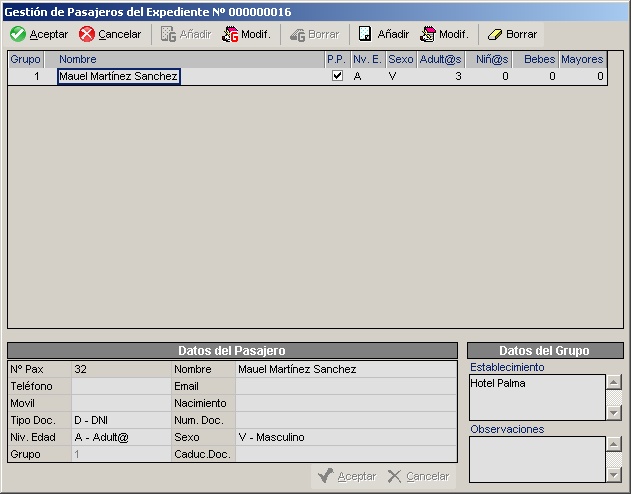Click the Adult@s value 3 cell
Viewport: 631px width, 494px height.
click(440, 76)
